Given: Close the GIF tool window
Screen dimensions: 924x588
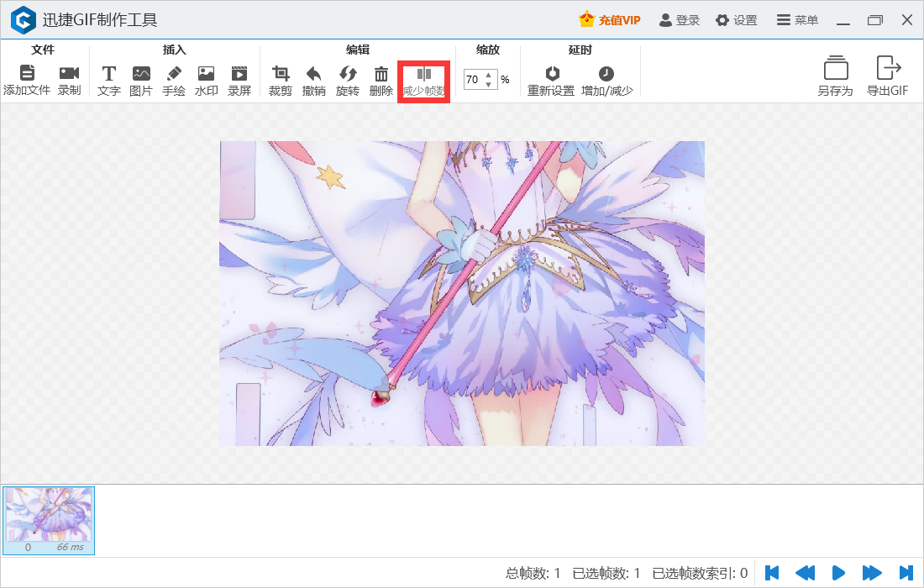Looking at the screenshot, I should tap(907, 20).
